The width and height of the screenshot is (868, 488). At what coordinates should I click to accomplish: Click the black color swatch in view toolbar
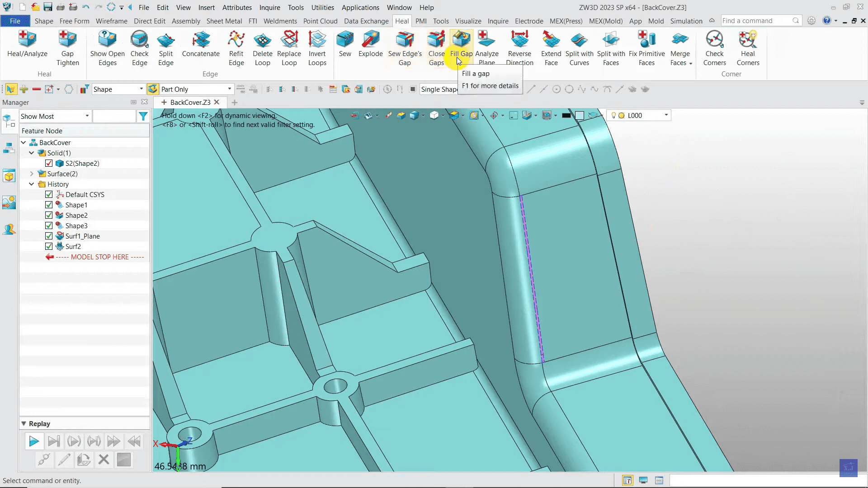click(566, 116)
